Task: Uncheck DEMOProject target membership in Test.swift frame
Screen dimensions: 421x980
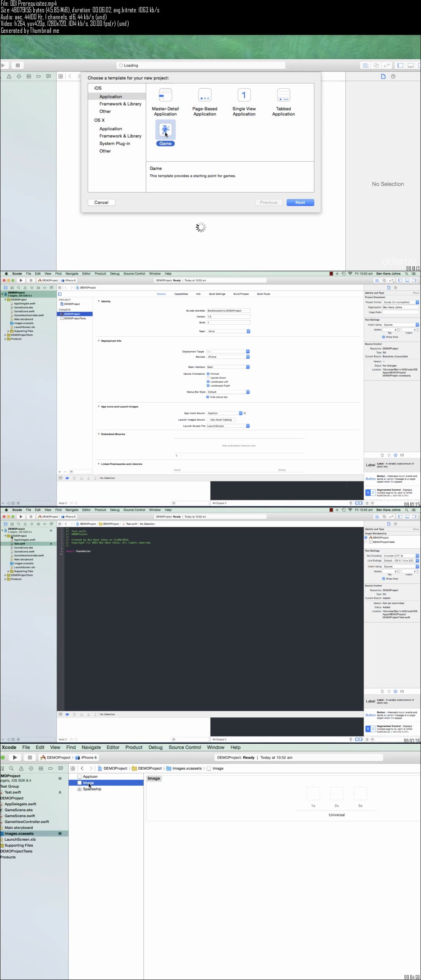Action: [366, 537]
